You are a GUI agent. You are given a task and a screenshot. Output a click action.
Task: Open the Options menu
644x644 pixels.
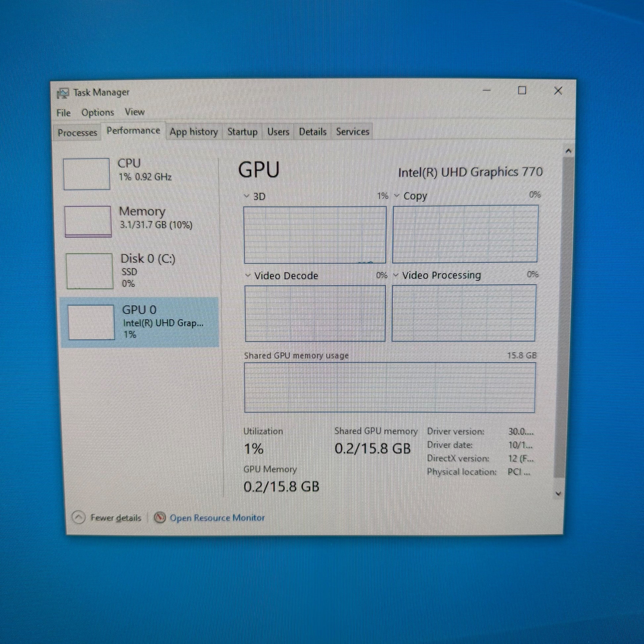pyautogui.click(x=98, y=113)
